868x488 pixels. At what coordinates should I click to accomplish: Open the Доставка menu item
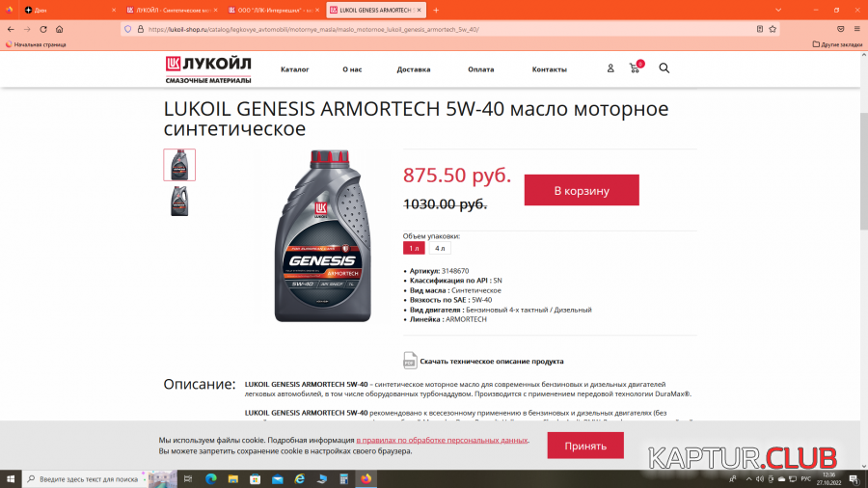coord(414,69)
